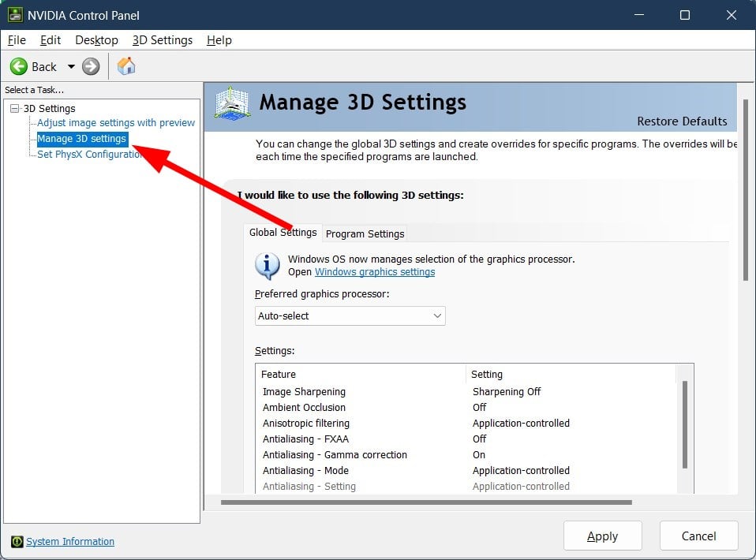Viewport: 756px width, 560px height.
Task: Click the NVIDIA Control Panel title bar icon
Action: [15, 15]
